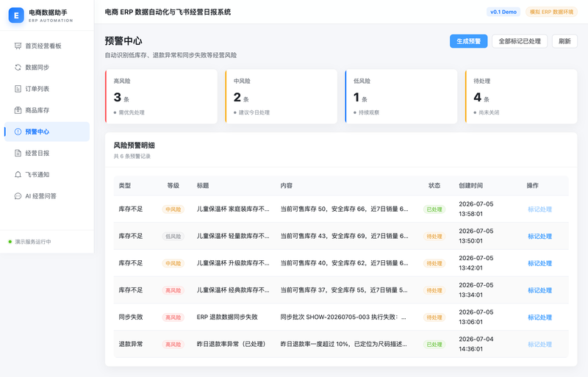The width and height of the screenshot is (588, 377).
Task: Click the 模拟 ERP 数据环境 badge
Action: coord(551,12)
